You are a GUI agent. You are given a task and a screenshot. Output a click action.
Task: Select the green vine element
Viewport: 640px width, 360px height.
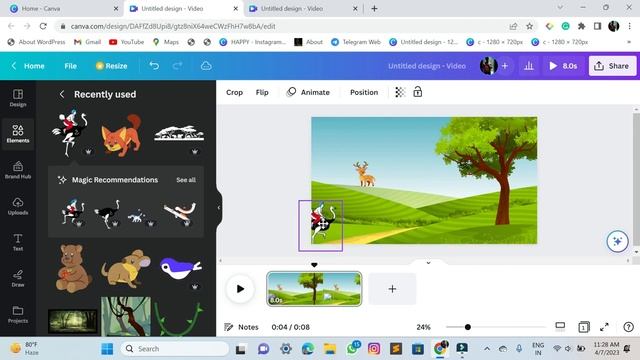pyautogui.click(x=178, y=319)
